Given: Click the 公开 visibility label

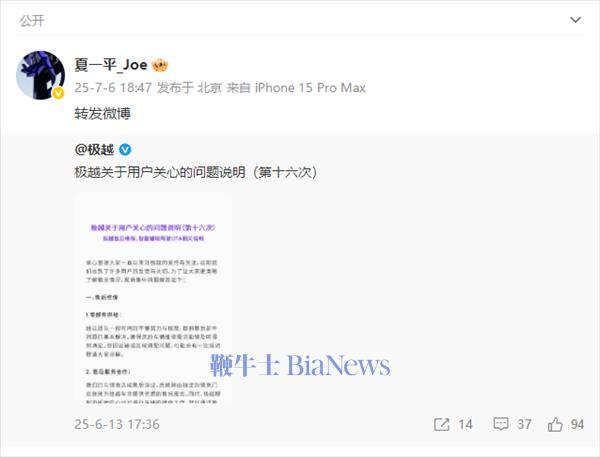Looking at the screenshot, I should click(x=32, y=21).
